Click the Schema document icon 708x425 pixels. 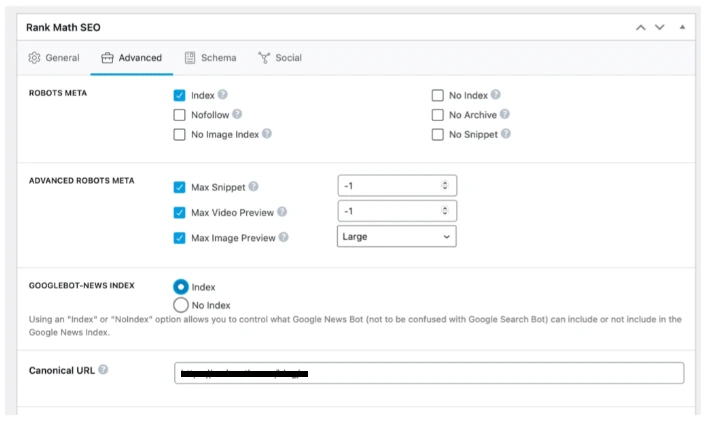(x=190, y=58)
